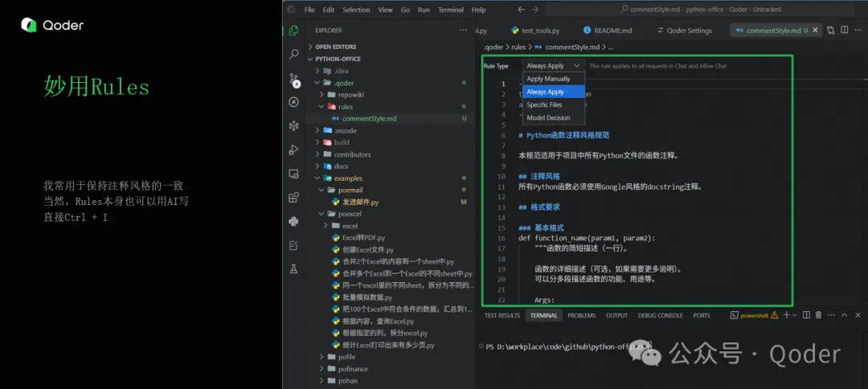
Task: Go forward with the right arrow
Action: pos(534,10)
